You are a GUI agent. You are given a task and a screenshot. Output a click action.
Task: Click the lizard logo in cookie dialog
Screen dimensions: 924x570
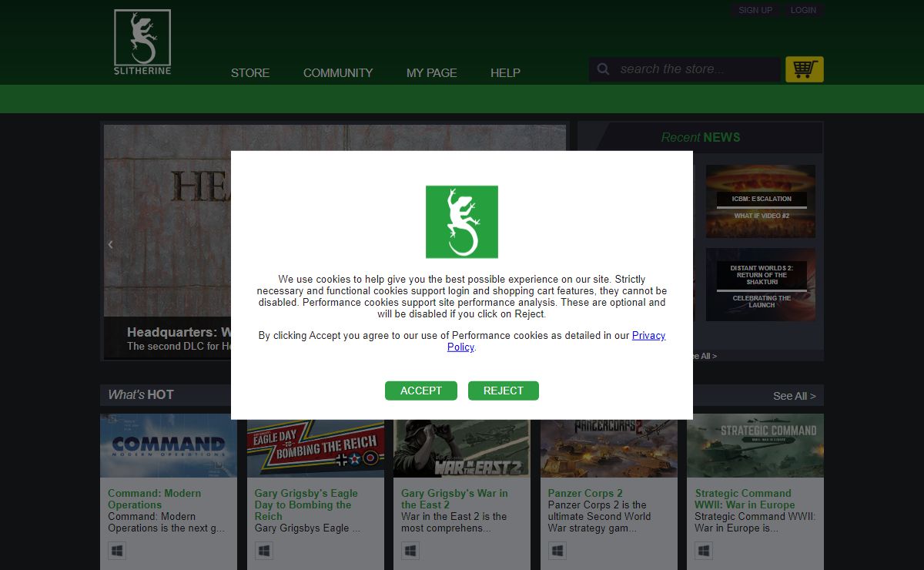(462, 222)
